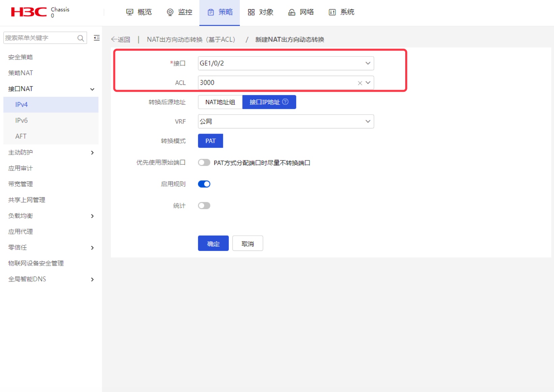This screenshot has width=554, height=392.
Task: Click the help icon next to 接口IP地址
Action: coord(285,102)
